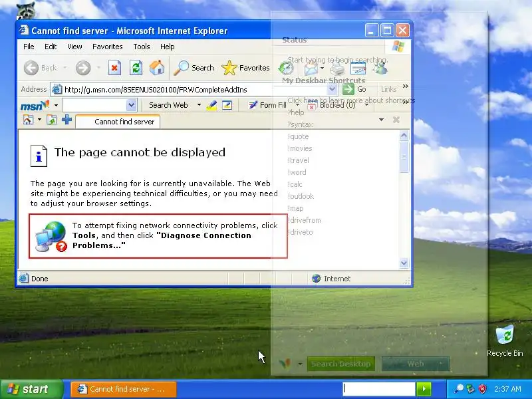Click the Forward arrow button
Screen dimensions: 532x399
coord(83,68)
